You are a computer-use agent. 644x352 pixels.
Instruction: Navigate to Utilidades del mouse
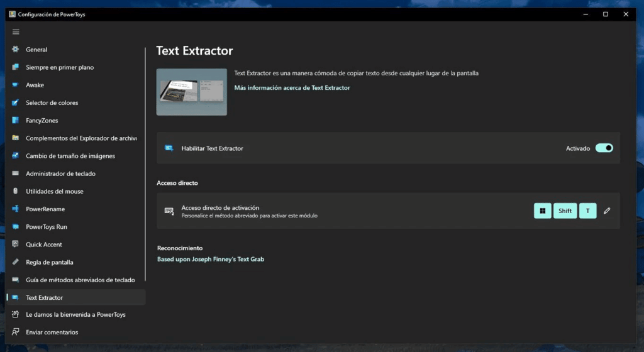point(55,191)
